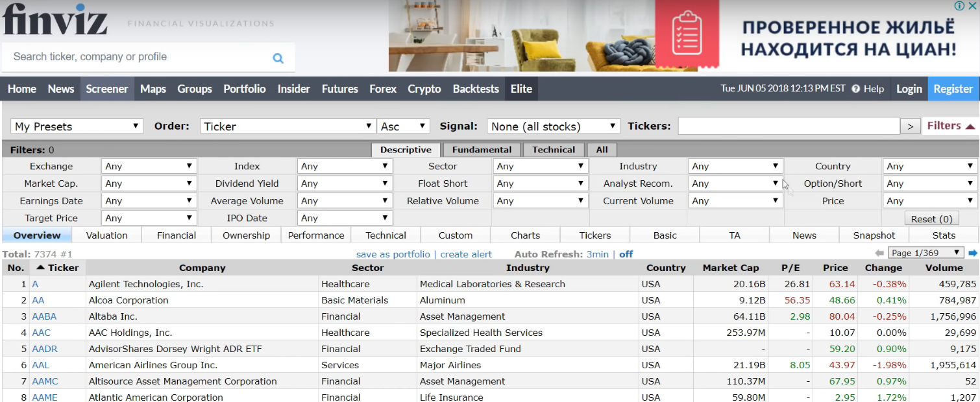The height and width of the screenshot is (402, 980).
Task: Focus the Tickers input field
Action: (x=789, y=126)
